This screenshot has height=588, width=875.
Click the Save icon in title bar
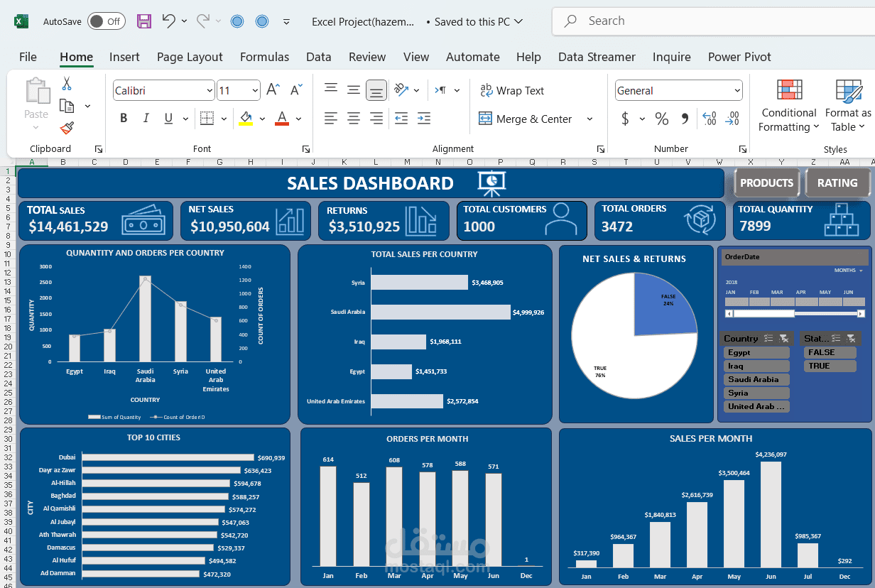(x=144, y=21)
